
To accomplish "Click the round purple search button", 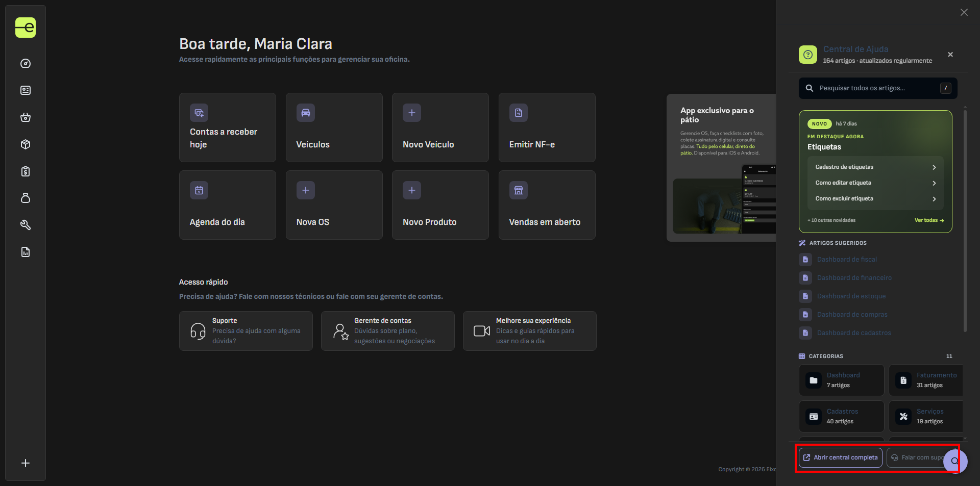I will point(955,461).
